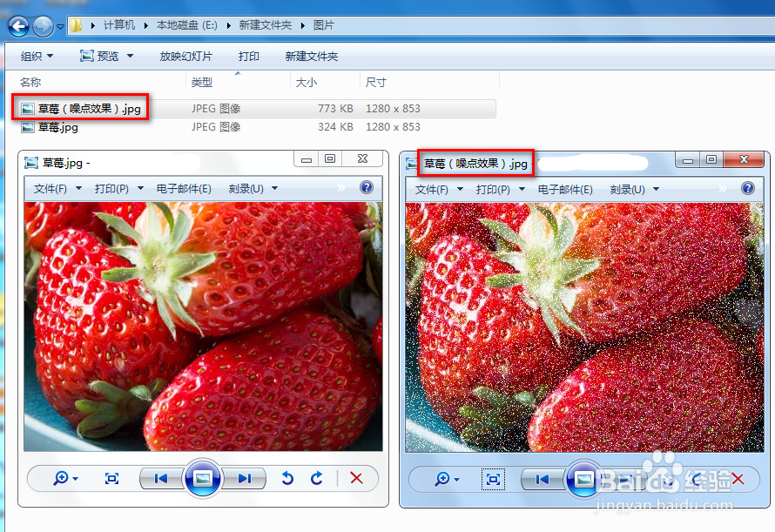The image size is (775, 532).
Task: Go to next image in the noise viewer
Action: pyautogui.click(x=625, y=480)
